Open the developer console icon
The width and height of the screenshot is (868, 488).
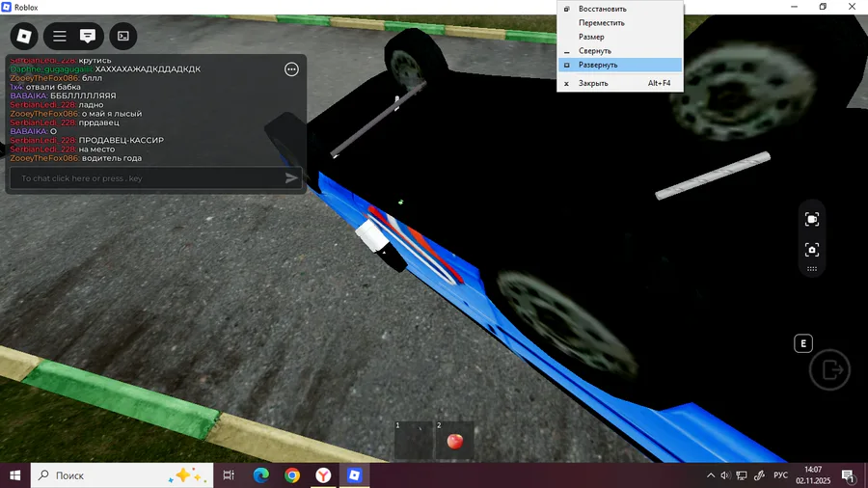click(122, 36)
